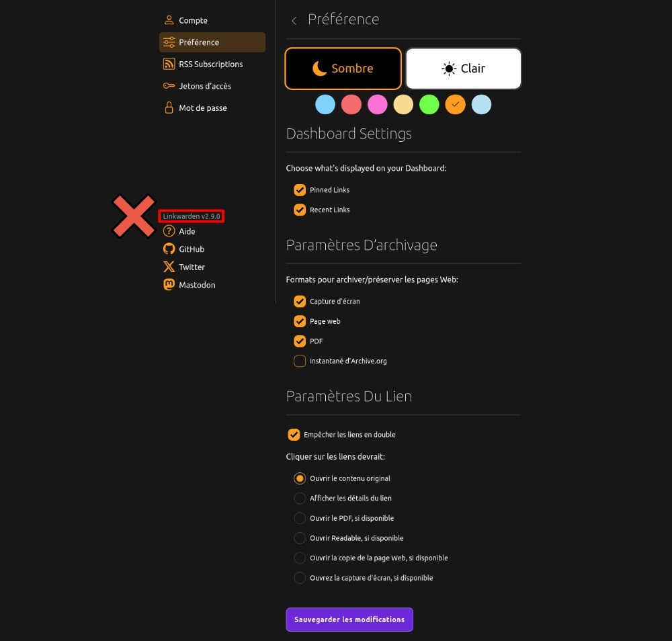The width and height of the screenshot is (672, 641).
Task: Click Sauvegarder les modifications button
Action: 349,619
